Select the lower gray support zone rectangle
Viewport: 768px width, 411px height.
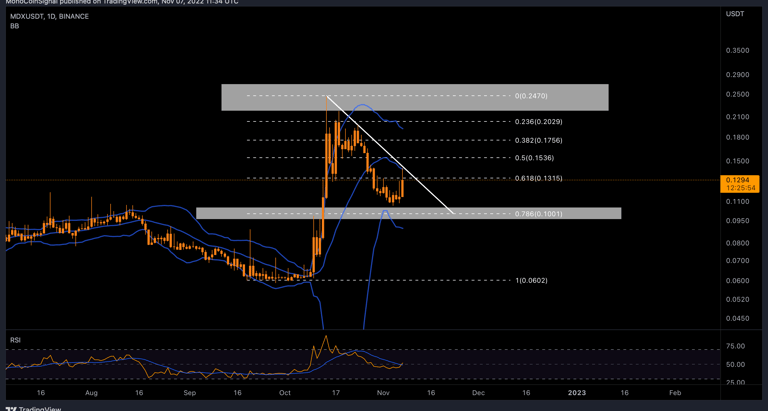pos(408,213)
